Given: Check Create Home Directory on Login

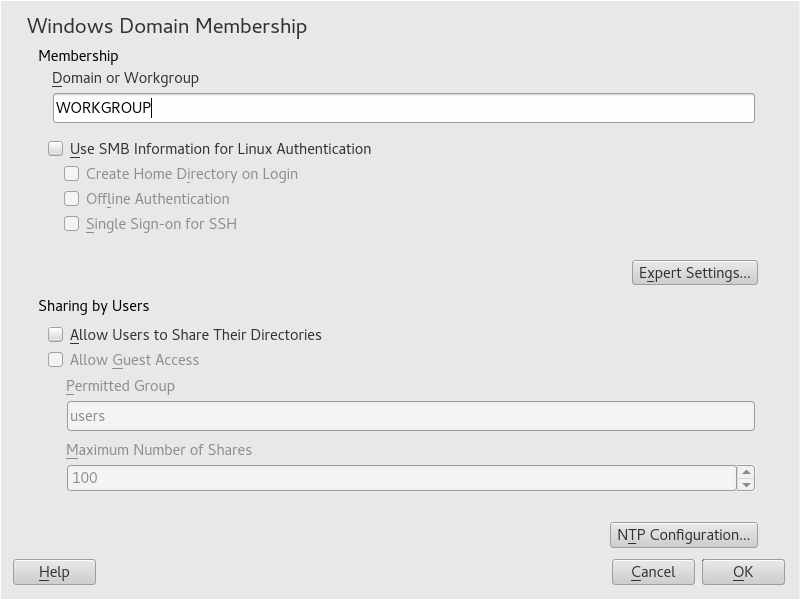Looking at the screenshot, I should click(x=71, y=173).
